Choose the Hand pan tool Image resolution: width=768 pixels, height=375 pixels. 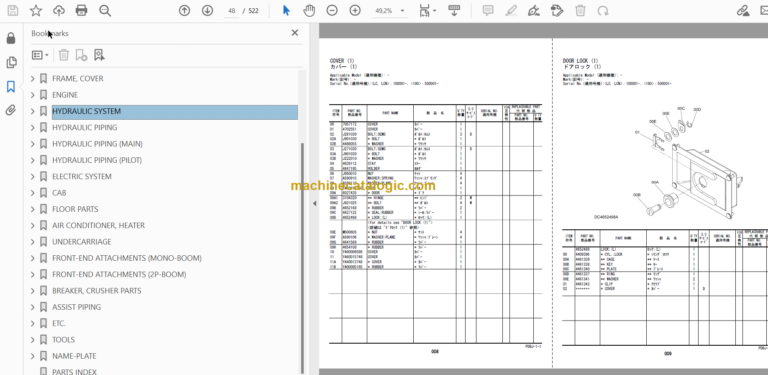[x=309, y=10]
